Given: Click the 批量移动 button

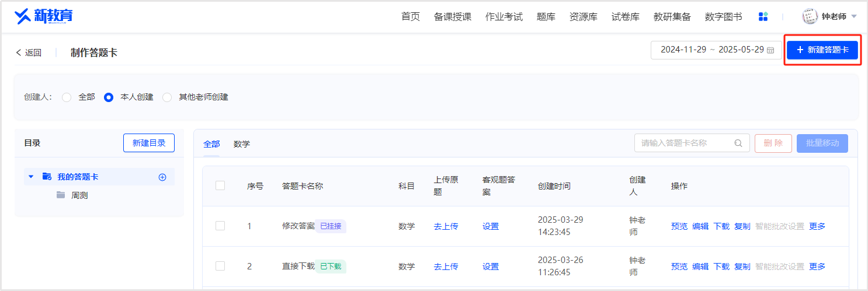Looking at the screenshot, I should coord(822,143).
